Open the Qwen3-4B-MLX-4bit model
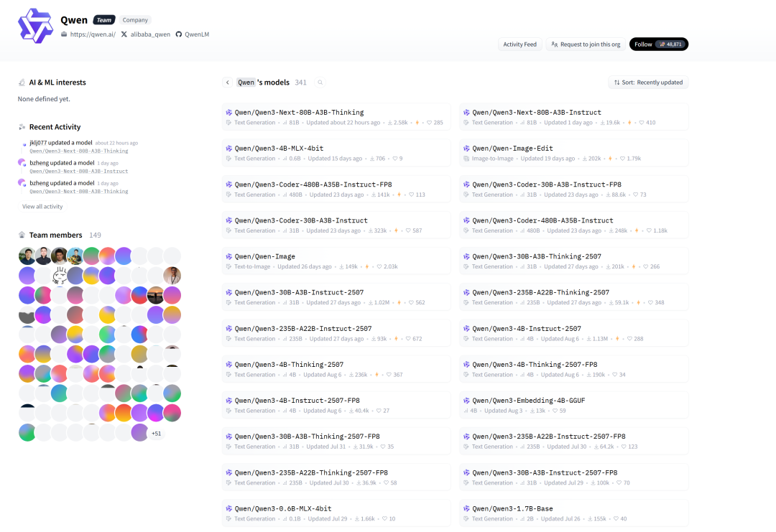 [x=336, y=153]
